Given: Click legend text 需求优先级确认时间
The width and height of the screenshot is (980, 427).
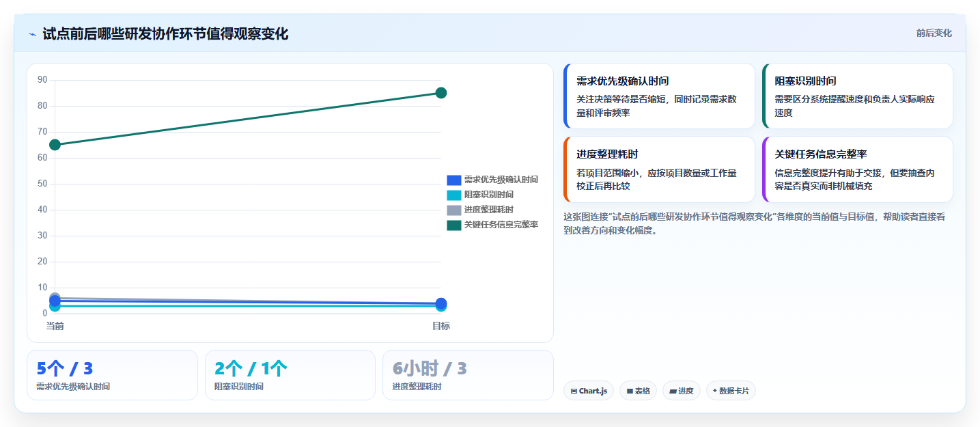Looking at the screenshot, I should click(501, 180).
